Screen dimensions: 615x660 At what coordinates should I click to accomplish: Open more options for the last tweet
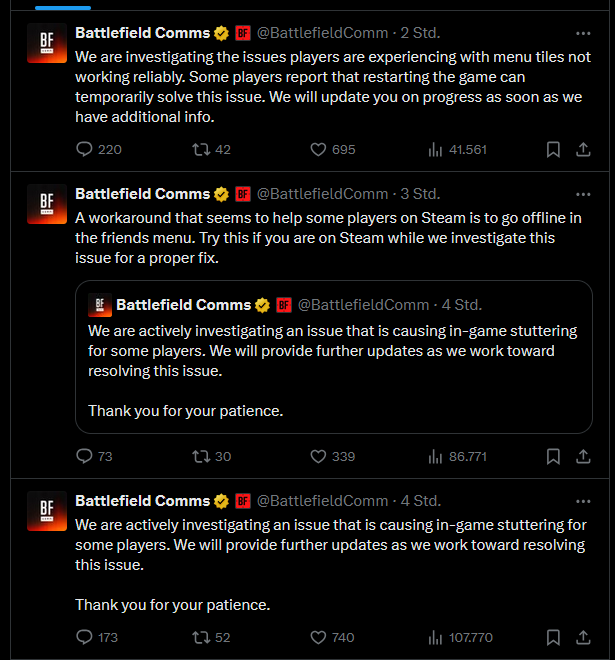click(583, 501)
